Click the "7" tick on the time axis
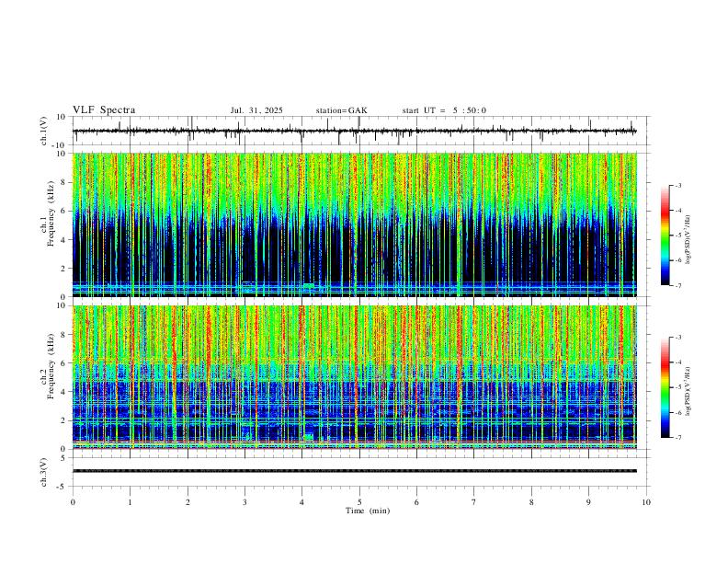Image resolution: width=728 pixels, height=563 pixels. (474, 502)
